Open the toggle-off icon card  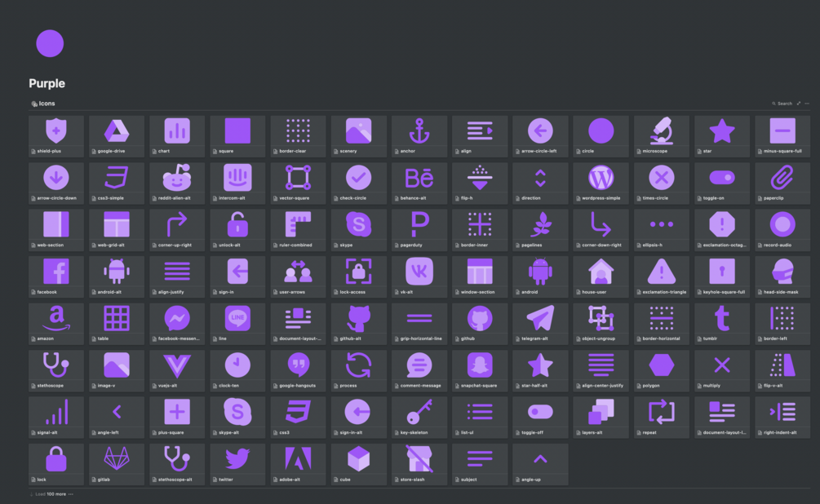click(540, 418)
